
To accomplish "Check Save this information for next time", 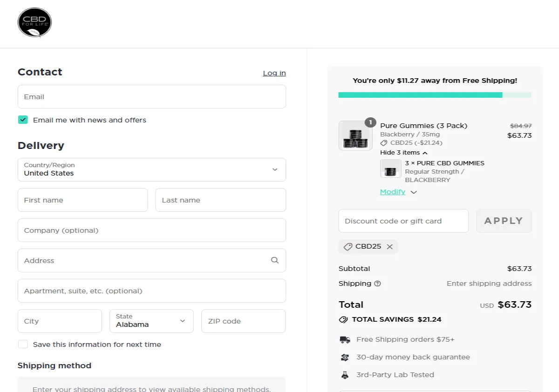I will point(23,344).
